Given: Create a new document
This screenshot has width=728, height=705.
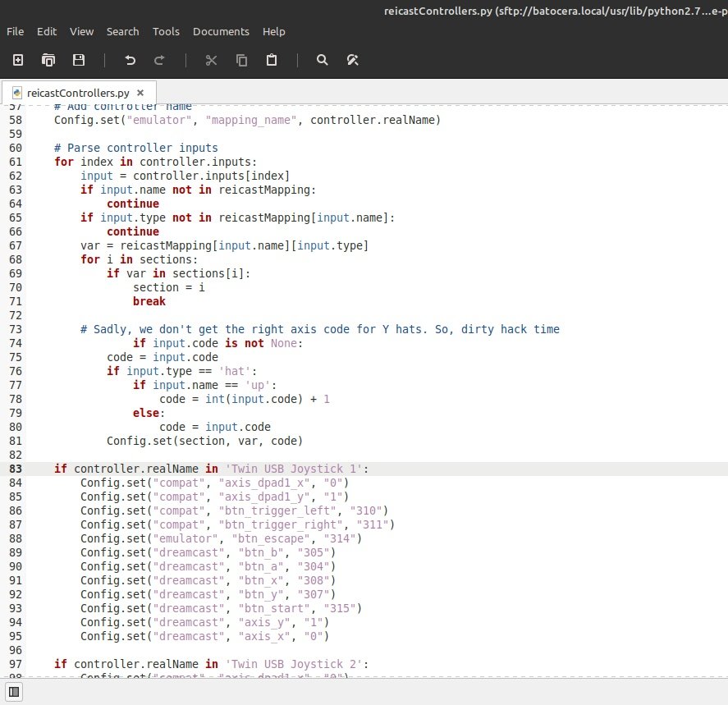Looking at the screenshot, I should 18,59.
